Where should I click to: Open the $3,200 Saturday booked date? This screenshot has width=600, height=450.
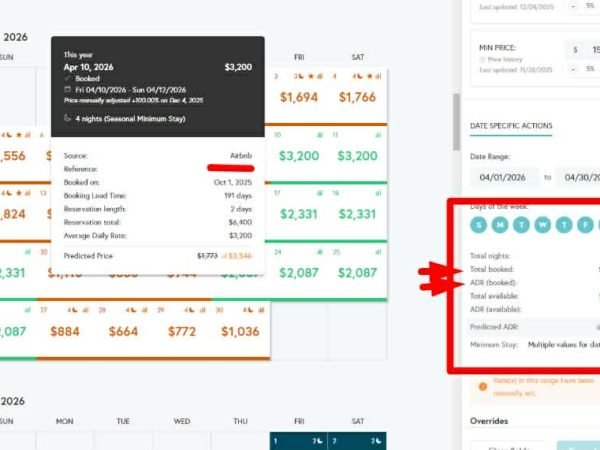coord(357,156)
